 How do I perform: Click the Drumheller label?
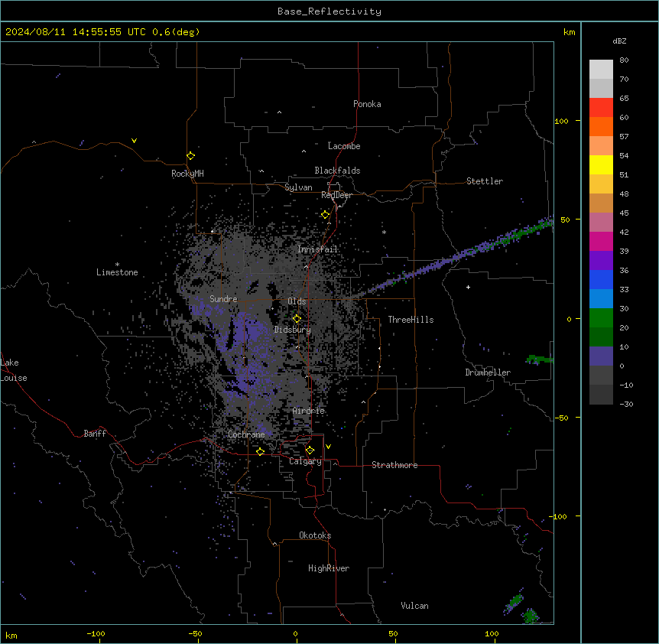click(488, 372)
